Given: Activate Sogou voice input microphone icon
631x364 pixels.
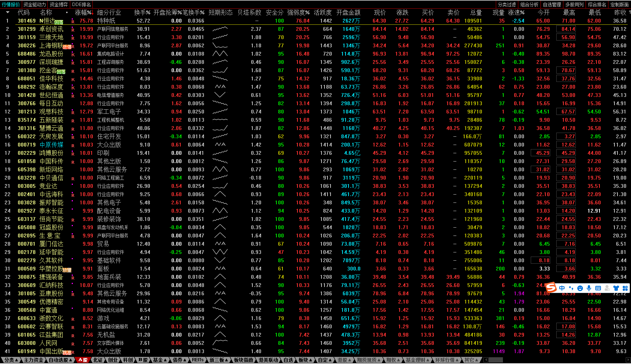Looking at the screenshot, I should pos(589,288).
